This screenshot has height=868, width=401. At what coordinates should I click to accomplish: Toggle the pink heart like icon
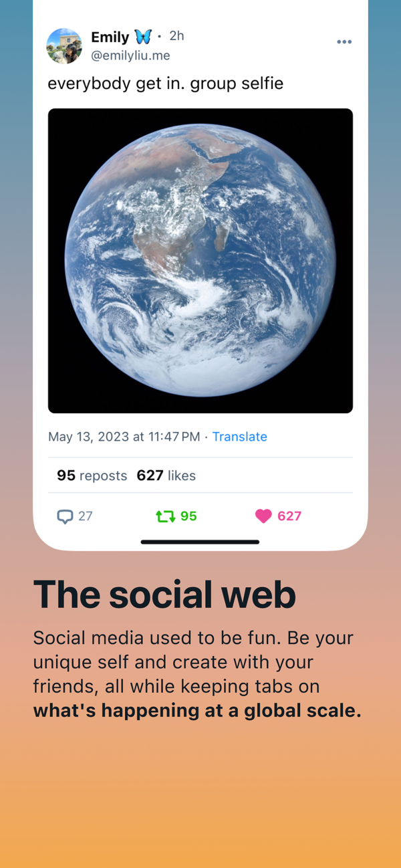pyautogui.click(x=263, y=516)
